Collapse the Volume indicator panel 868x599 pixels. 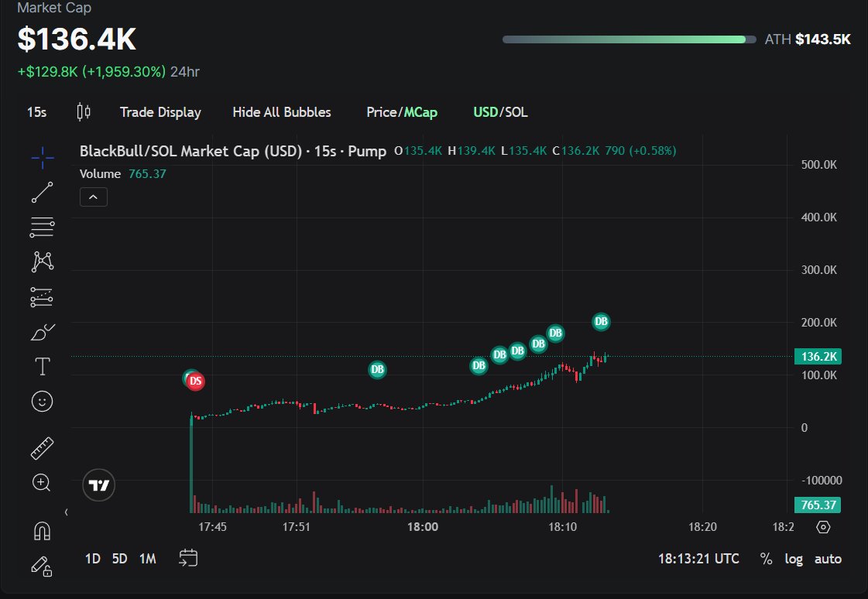click(94, 197)
